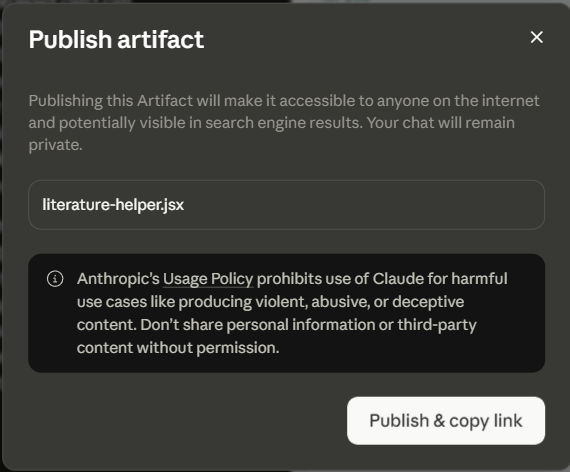This screenshot has width=570, height=472.
Task: Close the Publish artifact dialog
Action: tap(537, 37)
